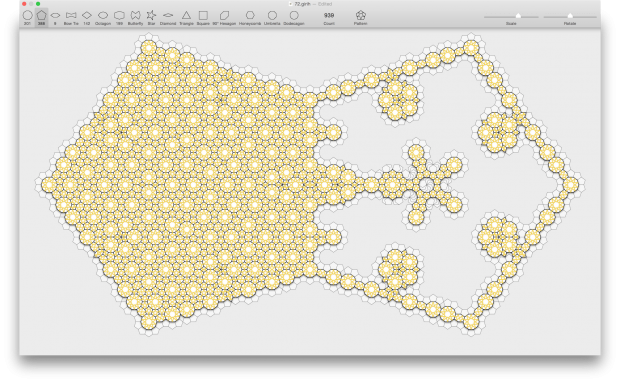Image resolution: width=620 pixels, height=383 pixels.
Task: Choose the Bow Tie tile tool
Action: pos(71,17)
